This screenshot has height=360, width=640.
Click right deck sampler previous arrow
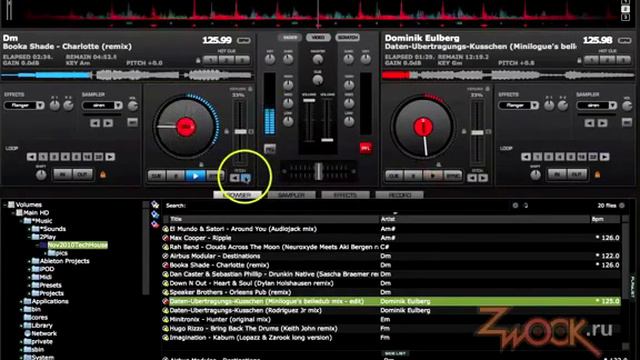pos(589,123)
